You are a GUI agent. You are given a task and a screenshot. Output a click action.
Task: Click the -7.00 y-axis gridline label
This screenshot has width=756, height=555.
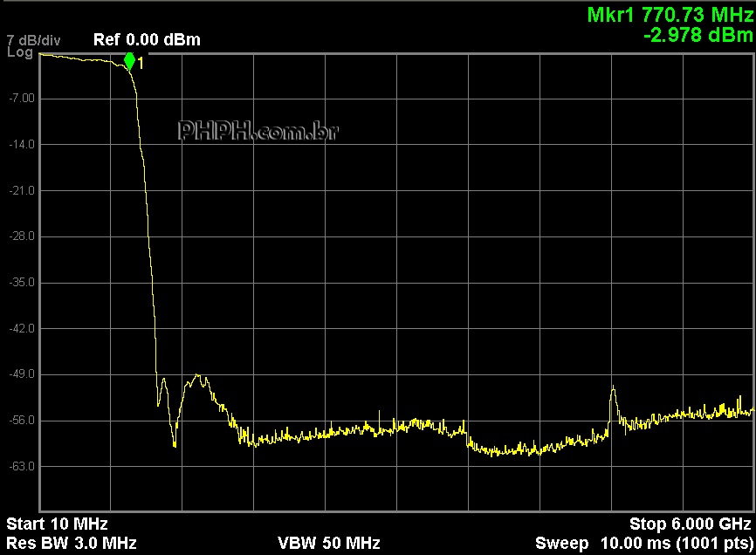[22, 98]
